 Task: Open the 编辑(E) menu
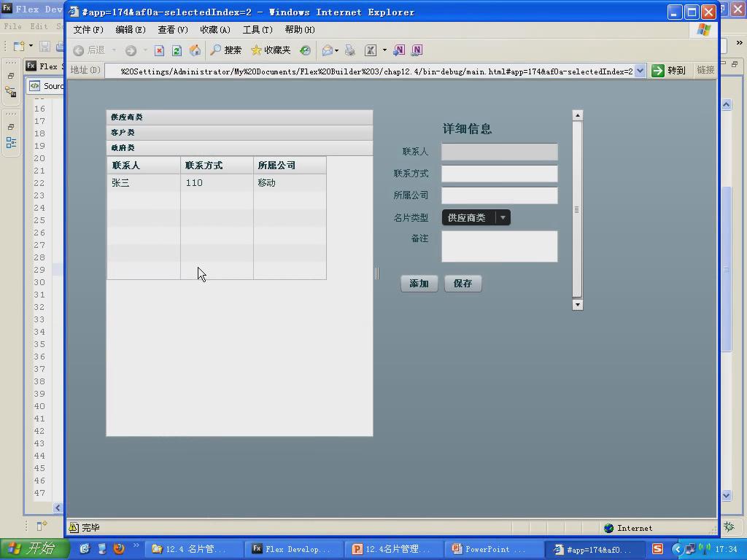131,29
